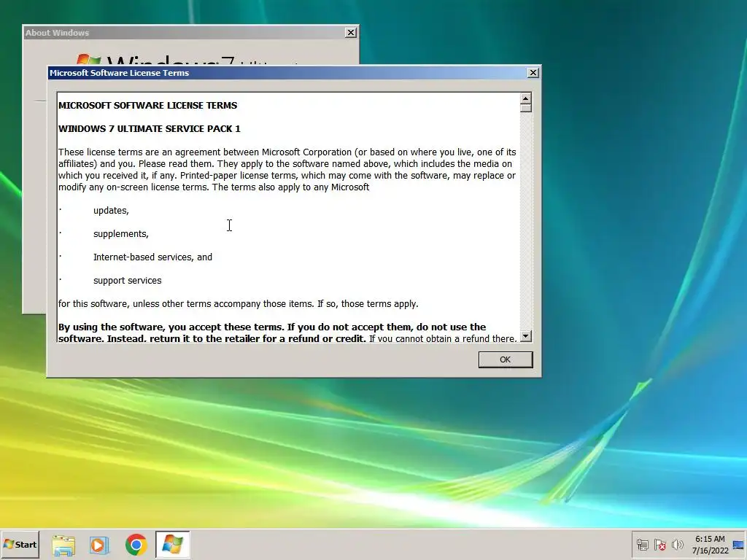Viewport: 747px width, 560px height.
Task: Click "WINDOWS 7 ULTIMATE SERVICE PACK 1" heading
Action: pyautogui.click(x=149, y=128)
